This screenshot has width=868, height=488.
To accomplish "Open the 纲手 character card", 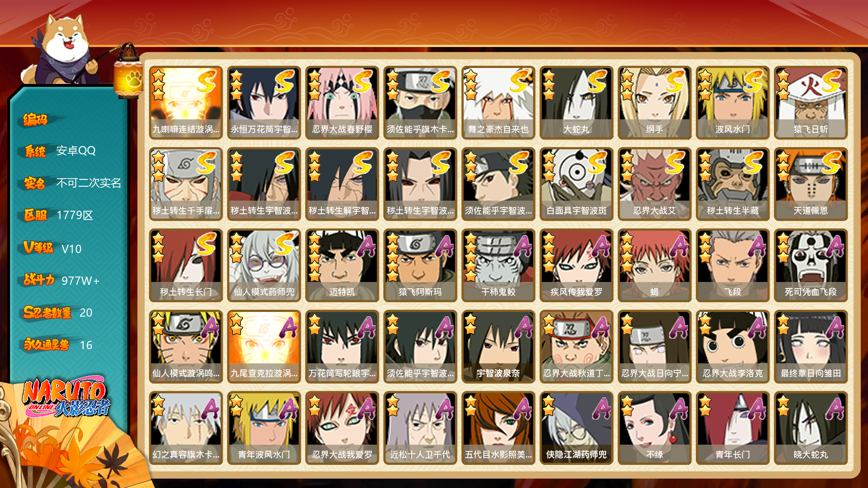I will pos(654,103).
